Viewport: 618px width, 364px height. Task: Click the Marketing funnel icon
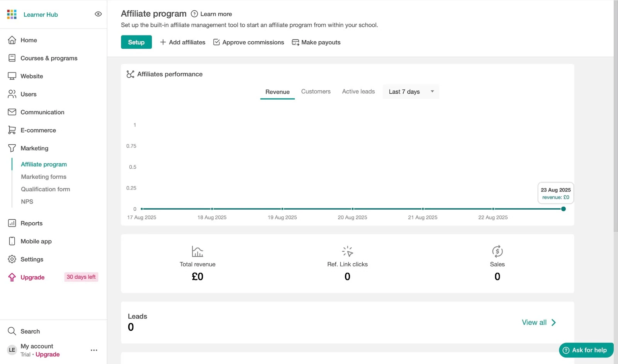12,148
